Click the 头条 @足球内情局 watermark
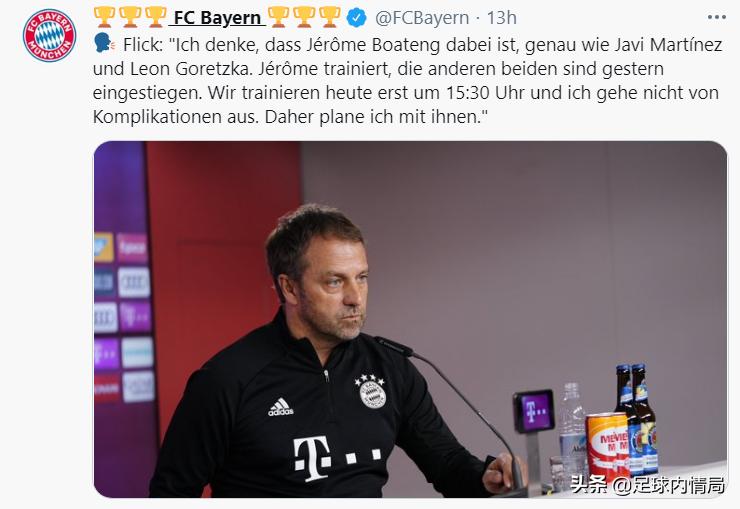 (x=647, y=484)
